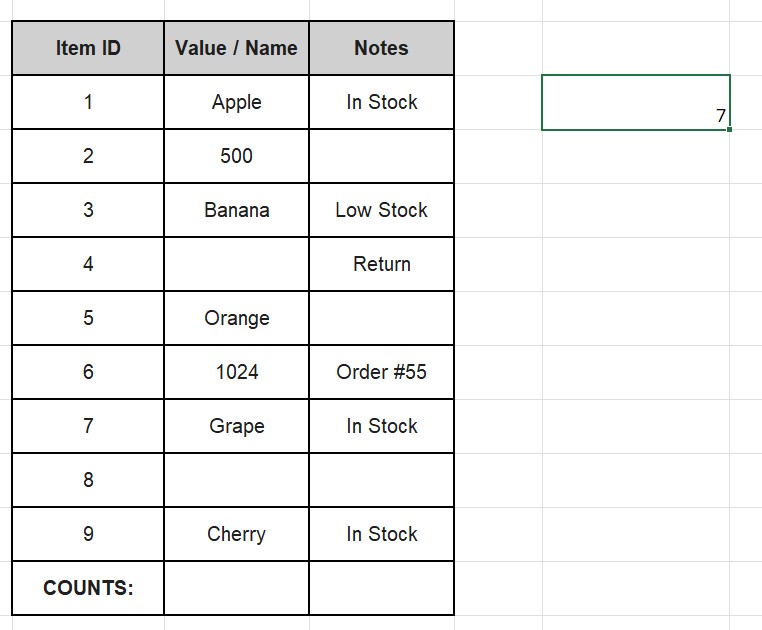Viewport: 762px width, 630px height.
Task: Click the "Banana" cell
Action: pyautogui.click(x=236, y=210)
